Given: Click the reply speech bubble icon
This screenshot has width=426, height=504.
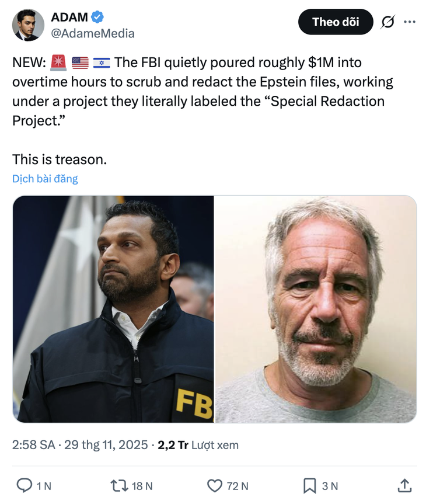Looking at the screenshot, I should 24,485.
